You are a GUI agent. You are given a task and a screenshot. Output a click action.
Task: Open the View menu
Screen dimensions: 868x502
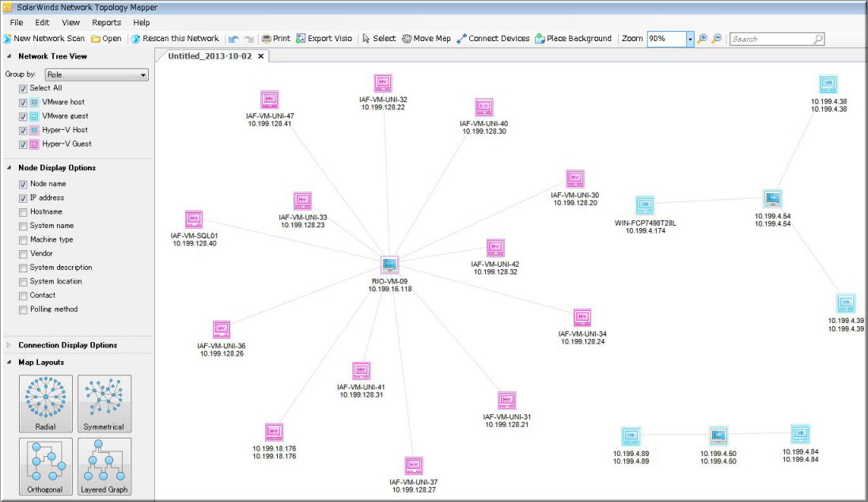pos(71,23)
